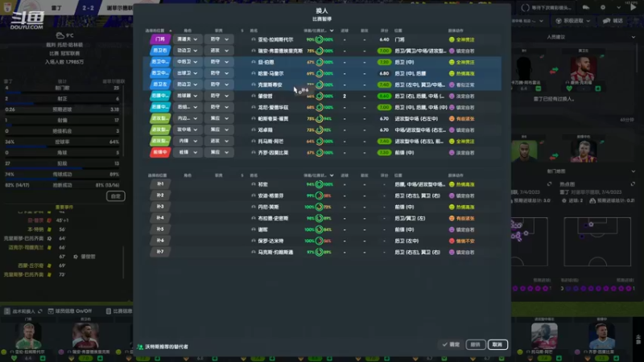Click match event 本-特纳 56'

tap(46, 229)
